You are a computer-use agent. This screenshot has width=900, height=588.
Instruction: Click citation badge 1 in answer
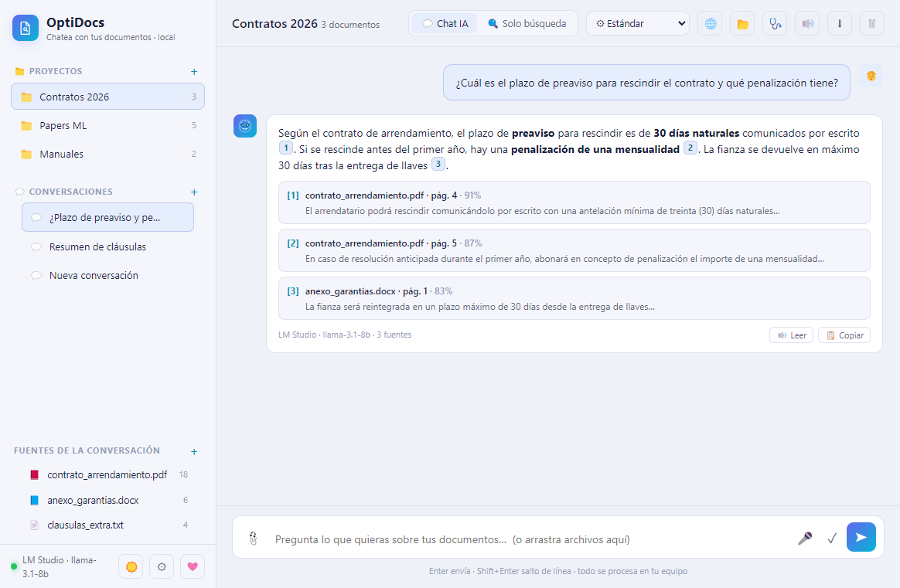(286, 148)
